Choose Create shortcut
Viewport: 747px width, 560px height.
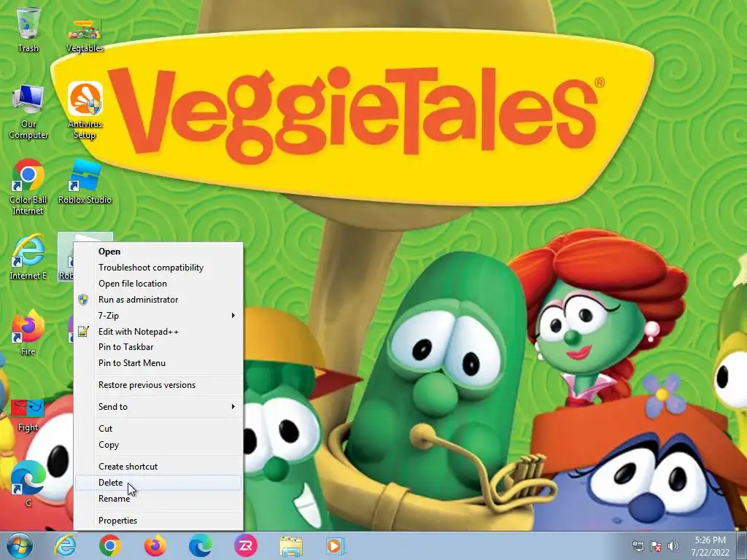[x=158, y=467]
